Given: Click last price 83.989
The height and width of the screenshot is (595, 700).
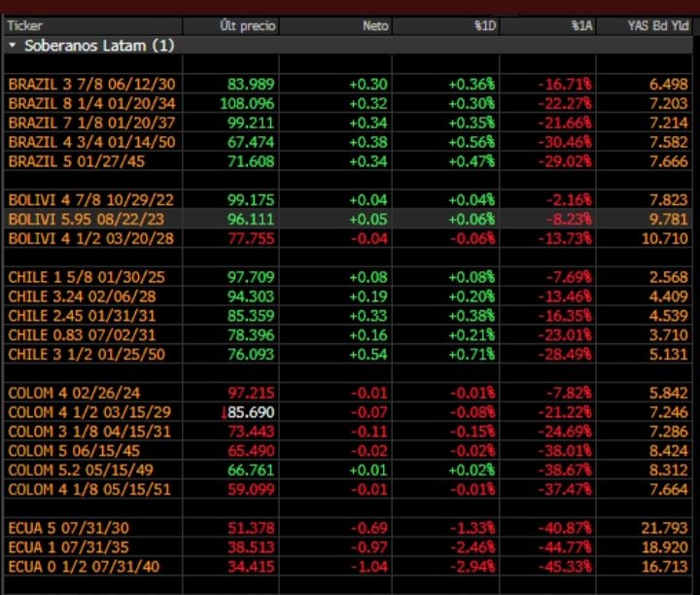Looking at the screenshot, I should click(251, 84).
